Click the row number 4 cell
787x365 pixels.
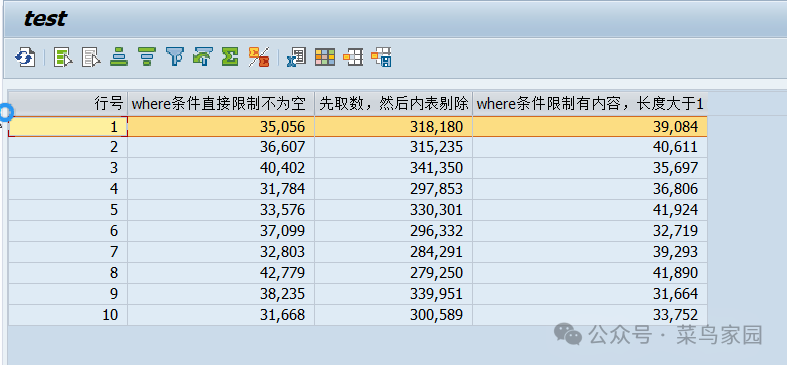click(x=68, y=189)
